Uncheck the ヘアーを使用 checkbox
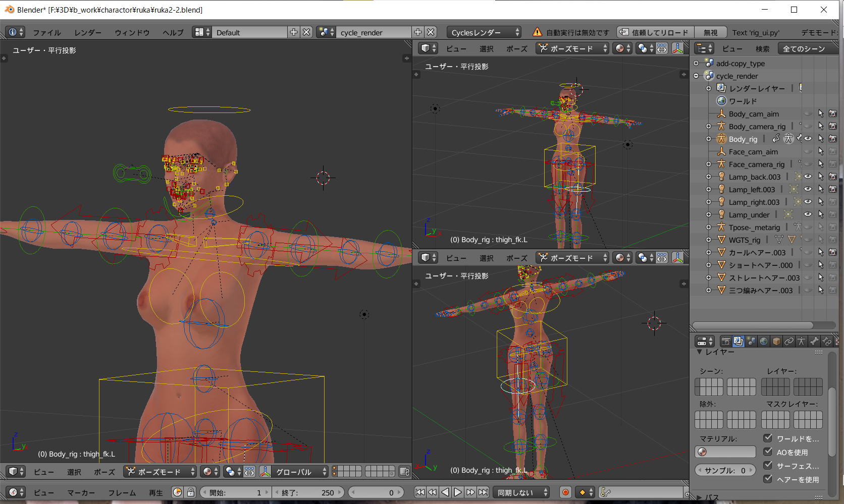Screen dimensions: 844x504 coord(768,479)
